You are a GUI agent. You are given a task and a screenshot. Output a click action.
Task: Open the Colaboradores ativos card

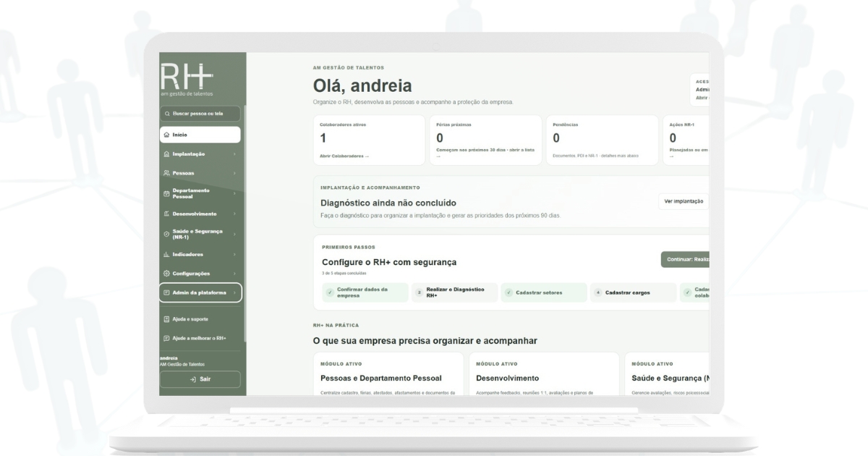pos(369,140)
